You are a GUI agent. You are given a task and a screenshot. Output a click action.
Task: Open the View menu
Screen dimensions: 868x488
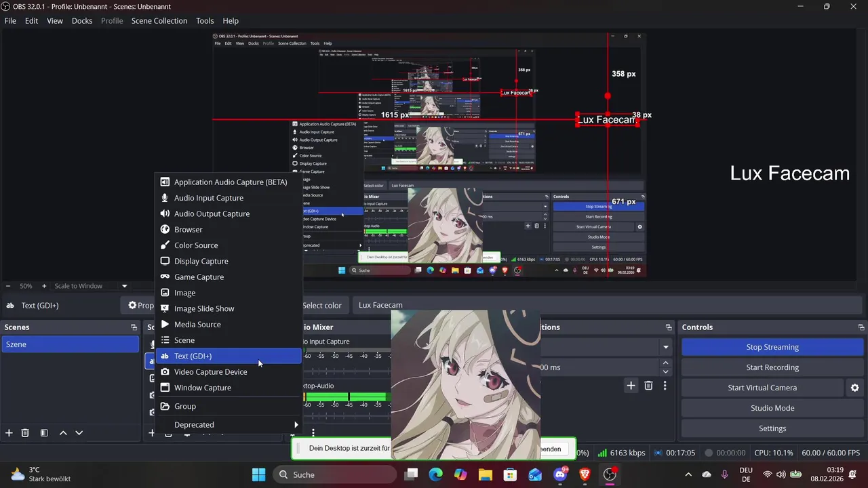point(55,20)
